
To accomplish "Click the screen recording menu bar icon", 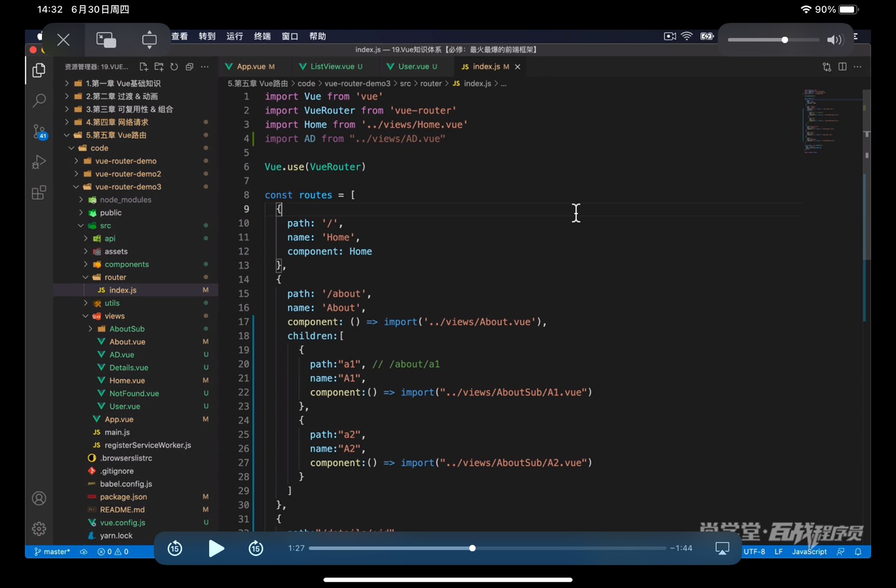I will (x=669, y=36).
